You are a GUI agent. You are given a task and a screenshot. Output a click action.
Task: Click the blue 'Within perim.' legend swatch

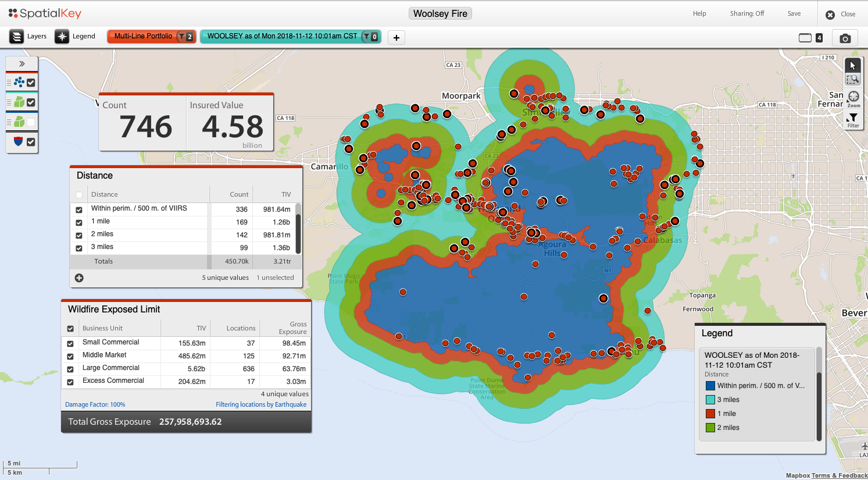pyautogui.click(x=710, y=386)
